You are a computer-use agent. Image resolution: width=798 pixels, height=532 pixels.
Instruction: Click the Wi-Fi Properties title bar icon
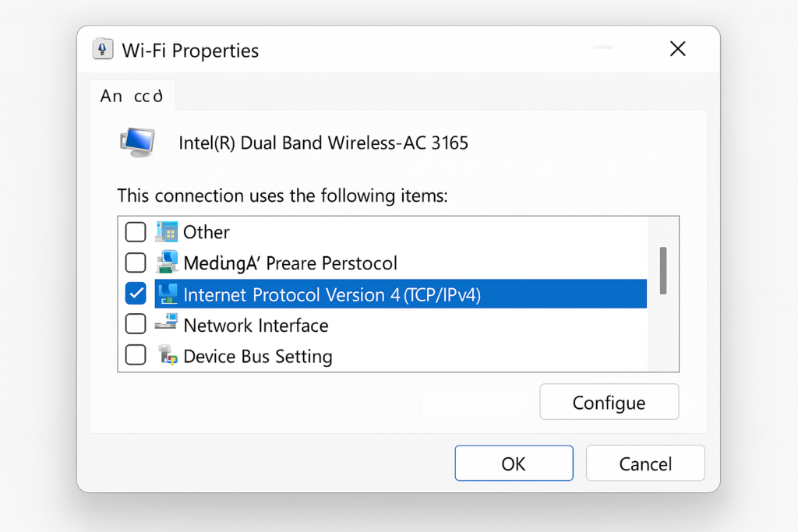tap(102, 49)
